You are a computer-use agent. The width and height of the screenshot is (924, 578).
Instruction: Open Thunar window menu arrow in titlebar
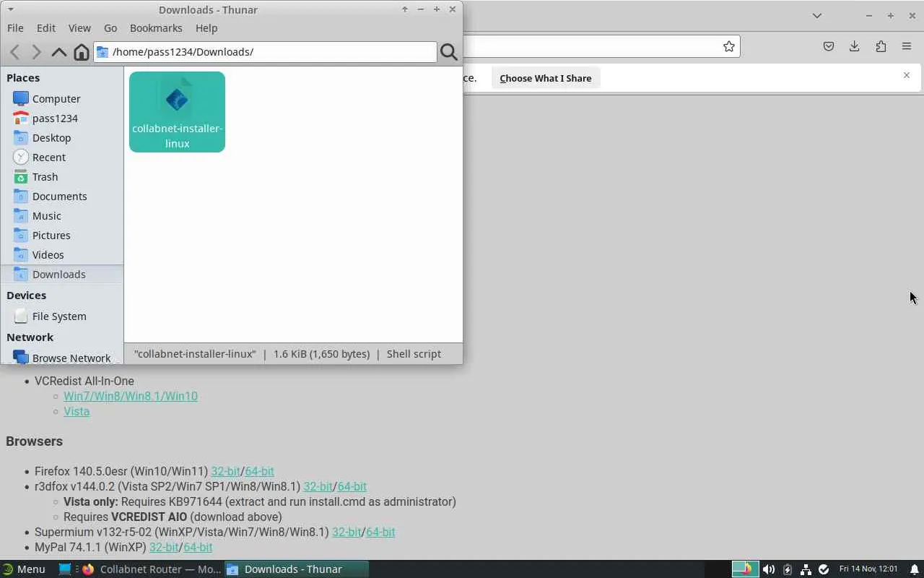pyautogui.click(x=11, y=9)
